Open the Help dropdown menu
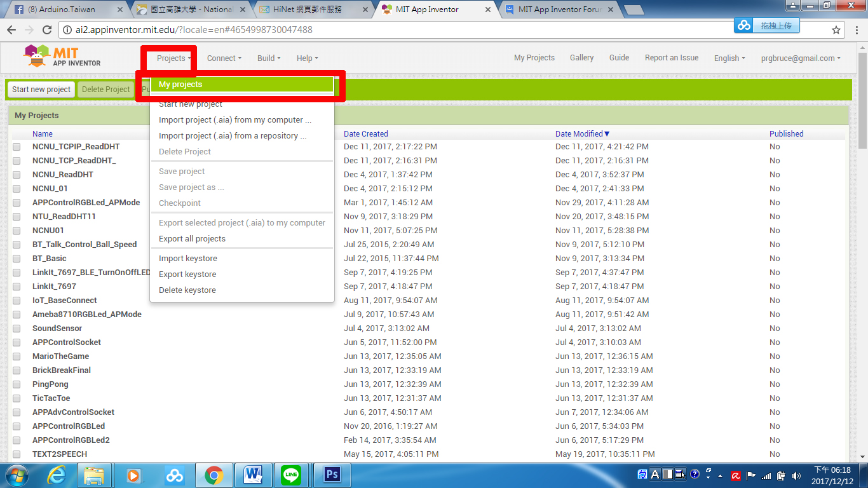 (x=307, y=58)
